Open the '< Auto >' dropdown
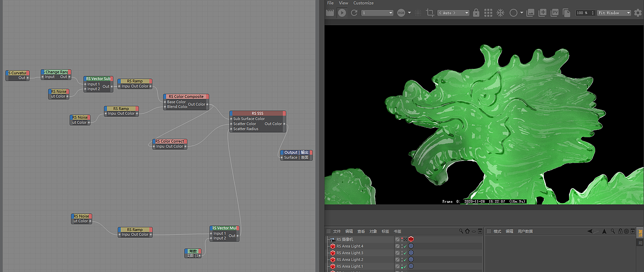The height and width of the screenshot is (272, 644). (x=453, y=13)
